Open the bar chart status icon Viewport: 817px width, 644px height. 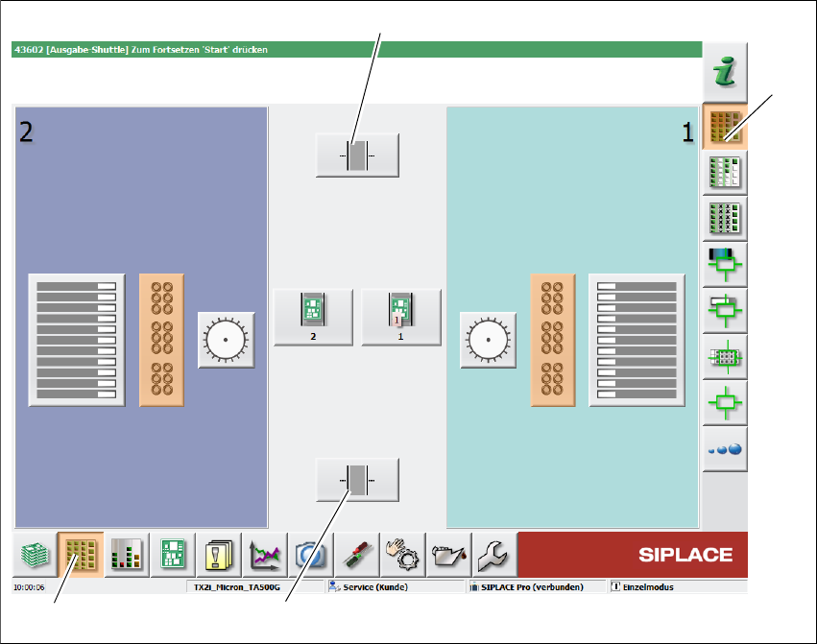[127, 555]
